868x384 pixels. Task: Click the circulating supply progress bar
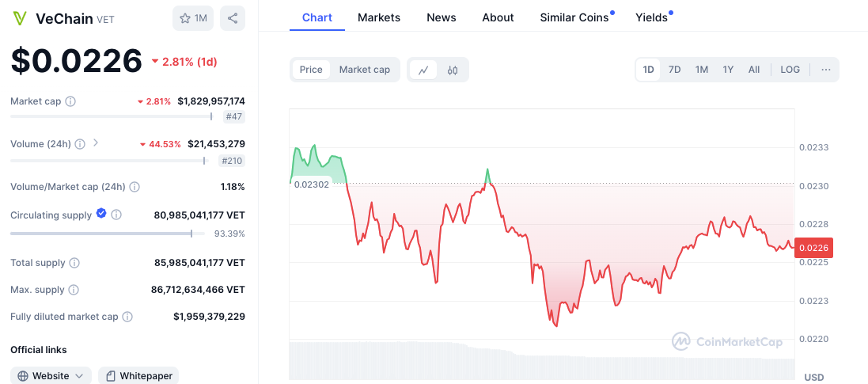(x=101, y=234)
